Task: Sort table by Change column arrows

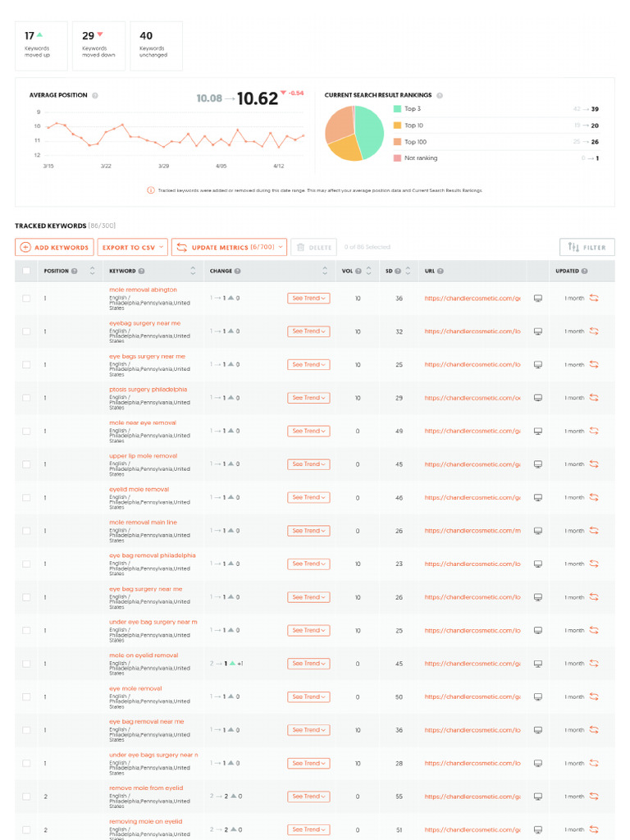Action: coord(326,271)
